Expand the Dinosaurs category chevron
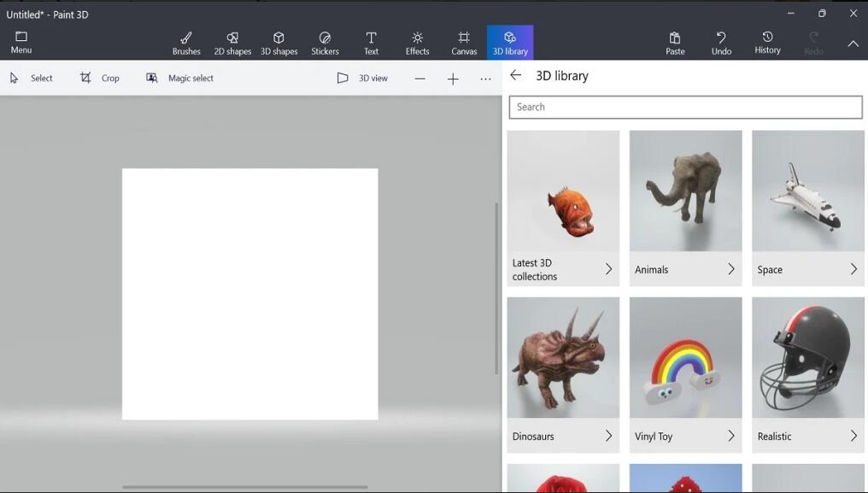868x493 pixels. 608,436
